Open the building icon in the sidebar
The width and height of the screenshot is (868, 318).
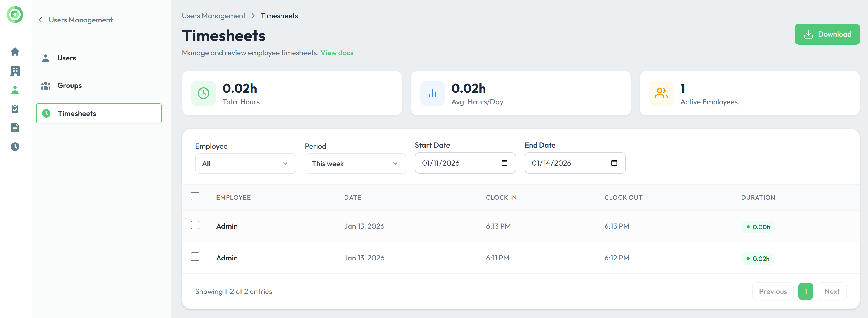point(15,71)
